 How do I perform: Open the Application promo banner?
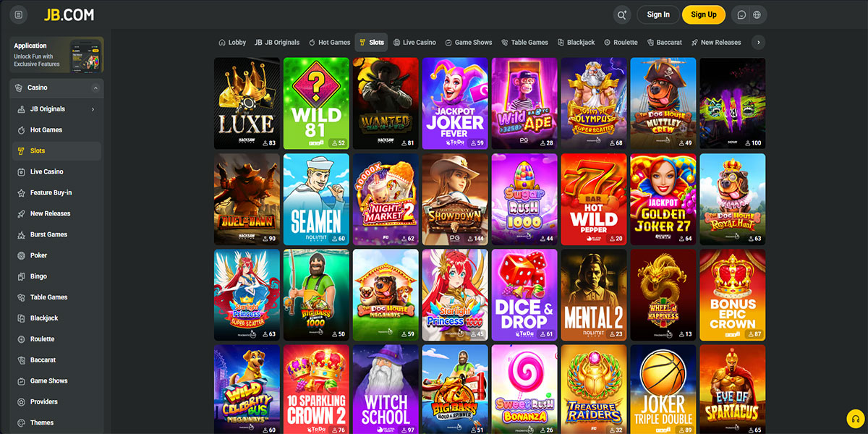coord(57,55)
